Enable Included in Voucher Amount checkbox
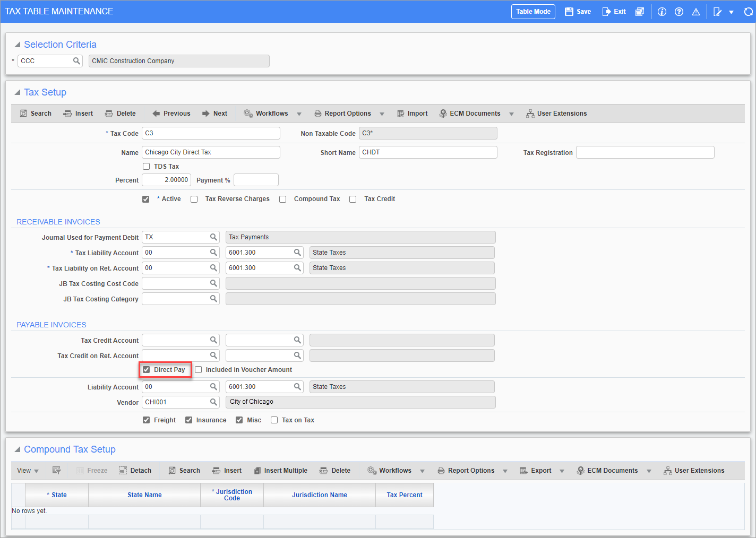Screen dimensions: 756x538 point(199,370)
